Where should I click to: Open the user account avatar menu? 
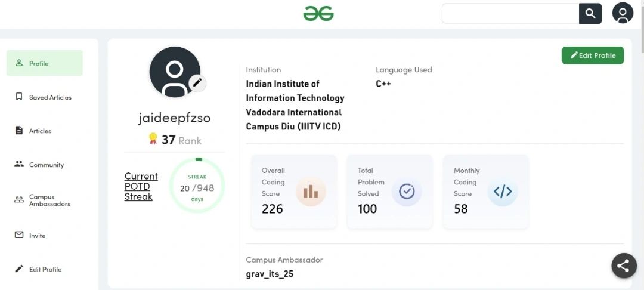click(623, 13)
